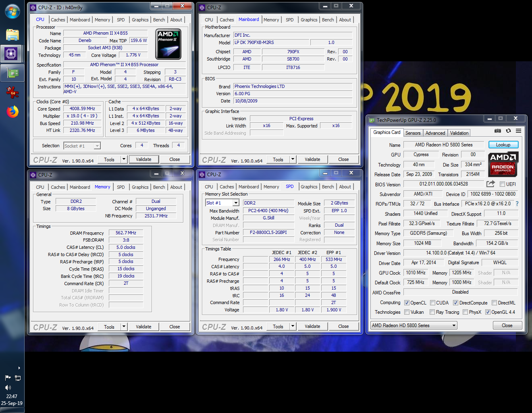Click Close in the Mainboard window
This screenshot has height=413, width=532.
[343, 159]
